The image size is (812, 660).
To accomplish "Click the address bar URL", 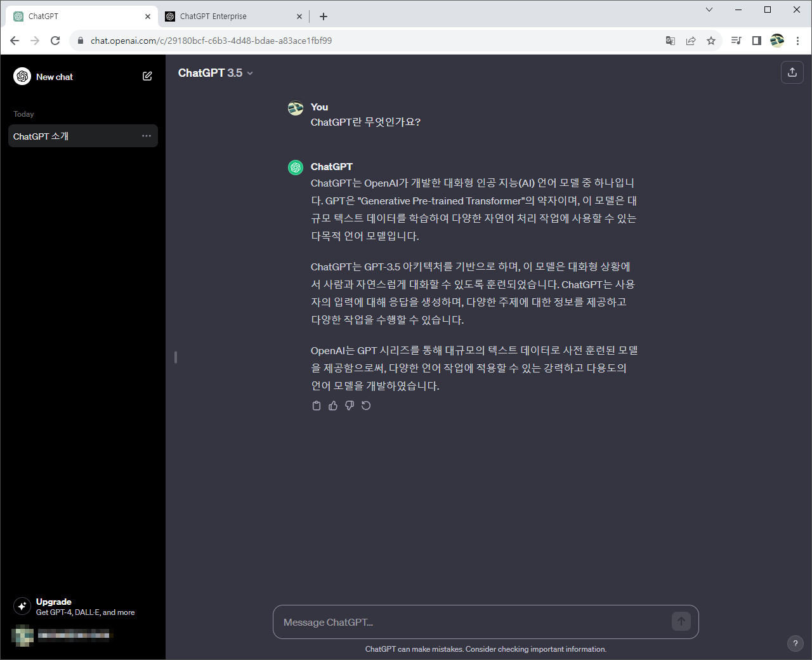I will coord(211,41).
